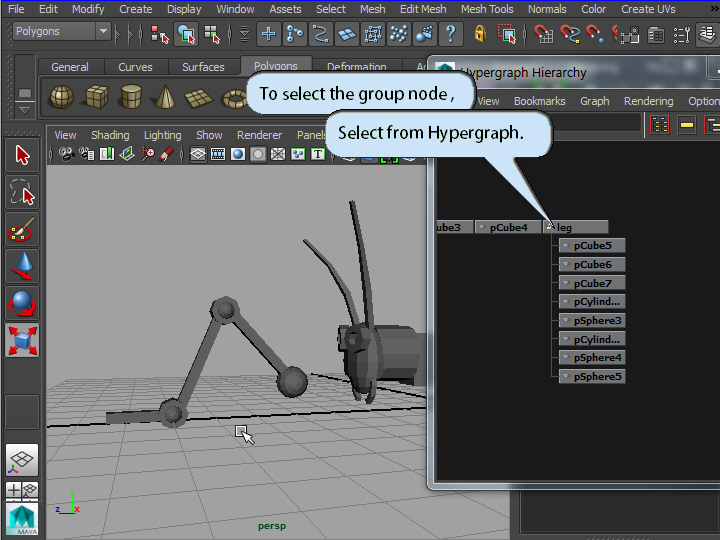This screenshot has height=540, width=720.
Task: Toggle 2D pan/zoom icon
Action: [147, 154]
